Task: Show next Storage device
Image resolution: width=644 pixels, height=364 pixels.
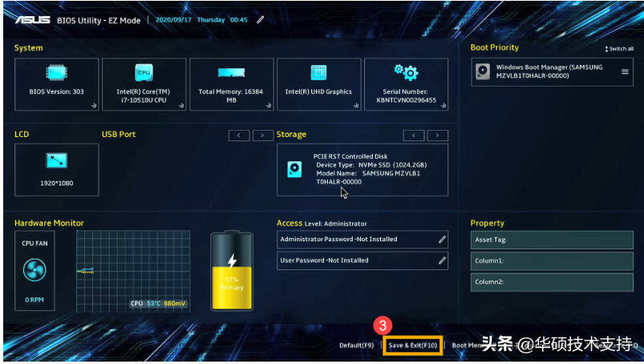Action: click(437, 135)
